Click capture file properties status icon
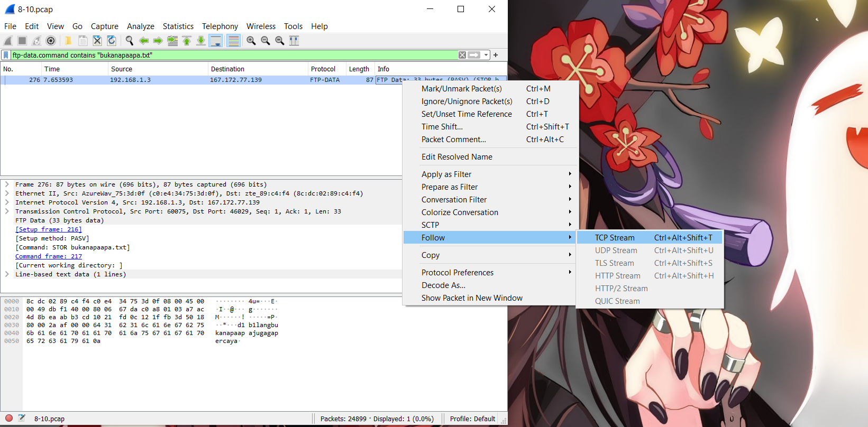 pyautogui.click(x=22, y=418)
